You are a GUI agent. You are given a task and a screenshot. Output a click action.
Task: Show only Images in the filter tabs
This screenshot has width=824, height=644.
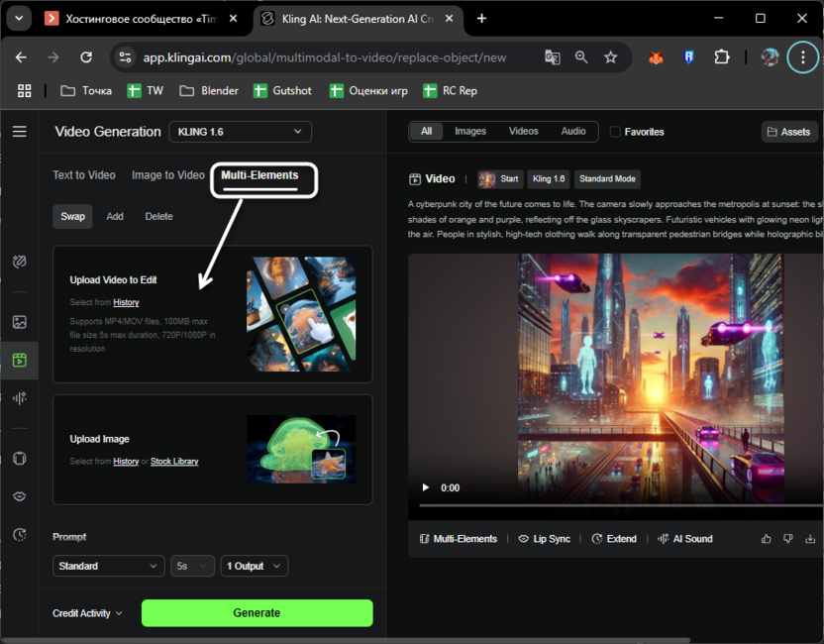point(470,131)
